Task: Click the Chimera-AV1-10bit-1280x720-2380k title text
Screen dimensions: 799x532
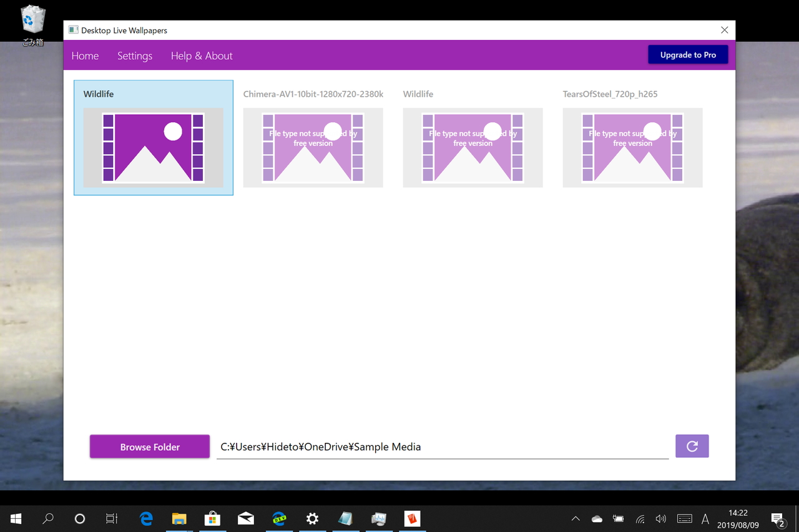Action: click(x=313, y=94)
